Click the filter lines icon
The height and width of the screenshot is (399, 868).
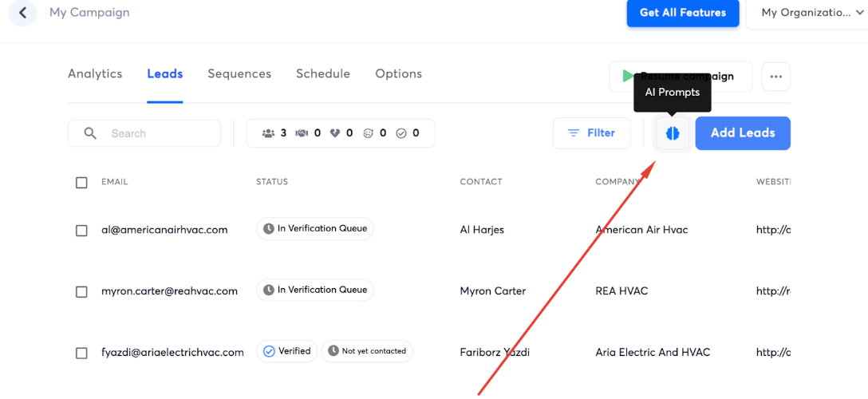pos(574,133)
